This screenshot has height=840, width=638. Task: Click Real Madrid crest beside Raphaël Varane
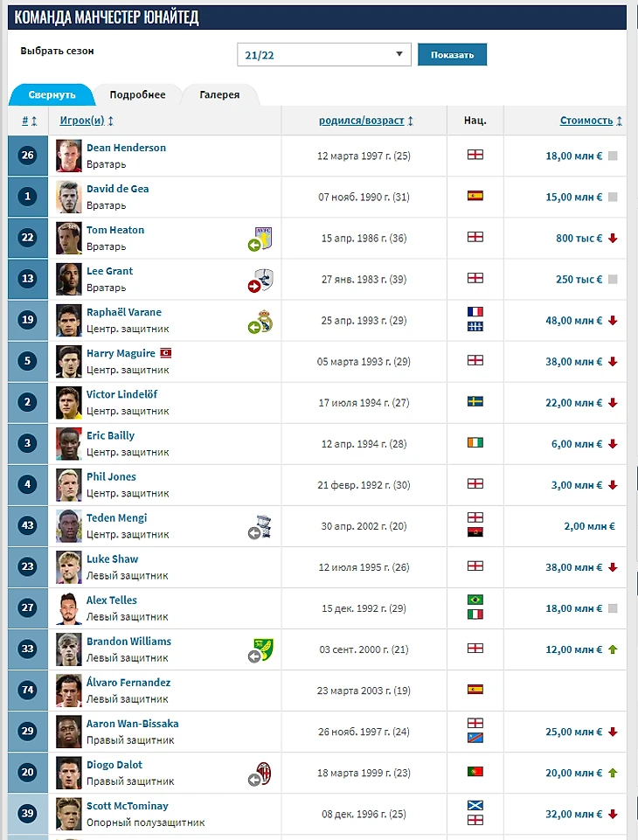point(265,321)
